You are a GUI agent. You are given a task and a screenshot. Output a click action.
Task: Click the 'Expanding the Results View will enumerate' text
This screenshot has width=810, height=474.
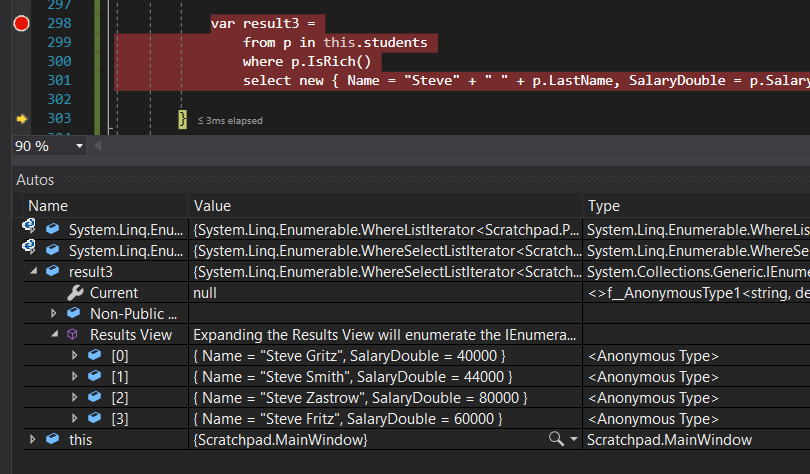pos(385,335)
